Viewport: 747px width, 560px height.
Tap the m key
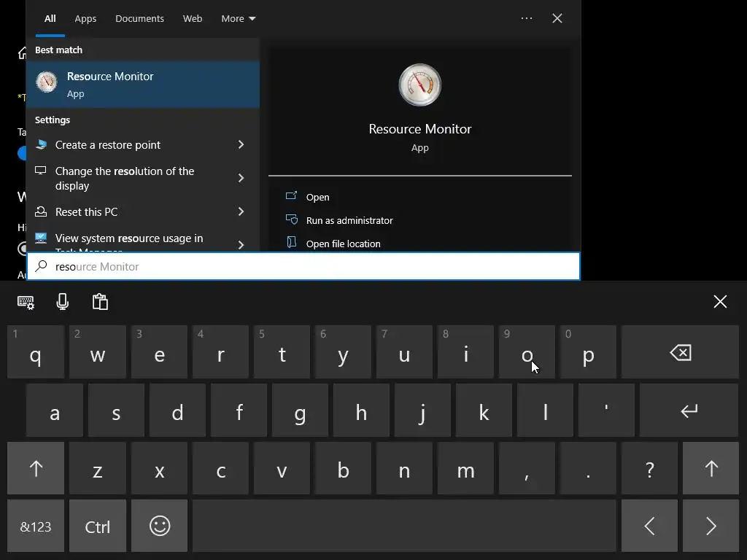(x=465, y=468)
